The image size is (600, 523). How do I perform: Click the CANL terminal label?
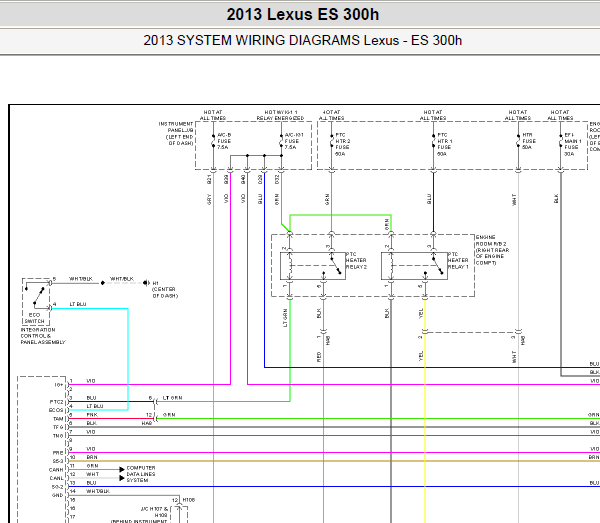click(x=56, y=478)
